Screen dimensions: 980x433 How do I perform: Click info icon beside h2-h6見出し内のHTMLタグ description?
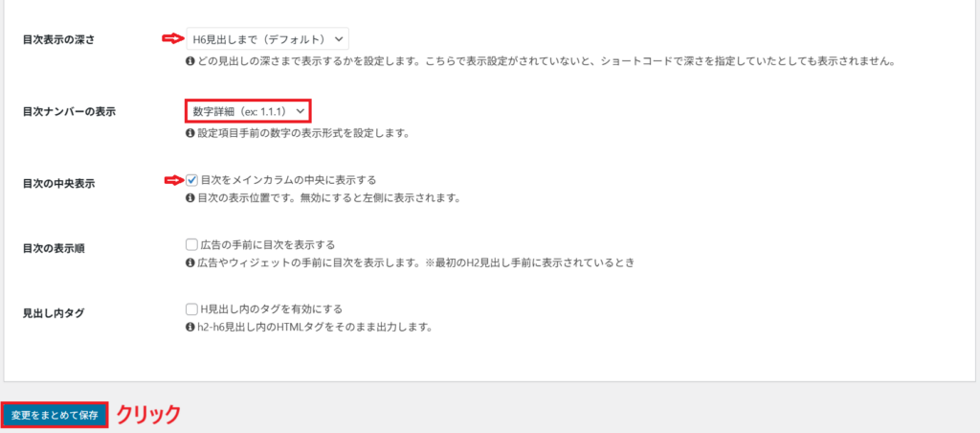190,328
